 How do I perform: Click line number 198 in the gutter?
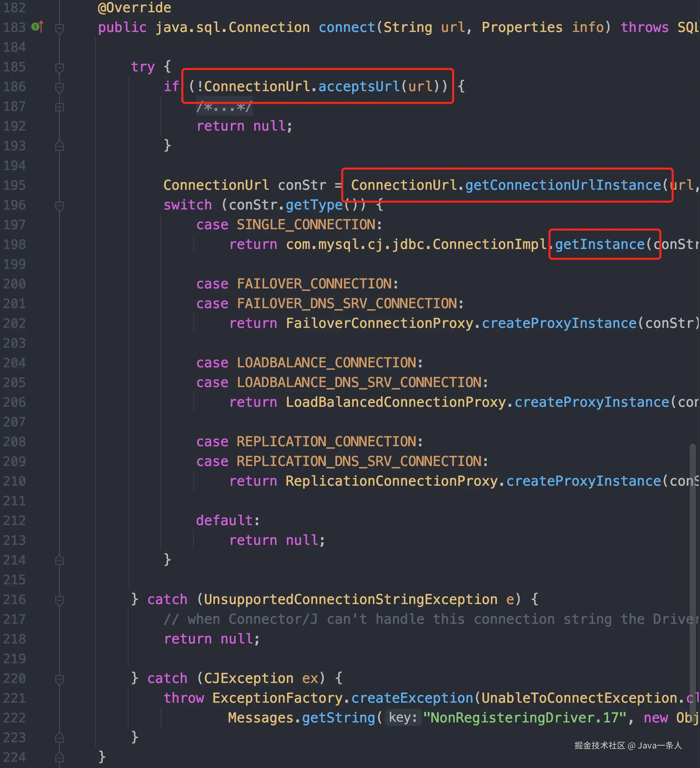click(x=15, y=244)
